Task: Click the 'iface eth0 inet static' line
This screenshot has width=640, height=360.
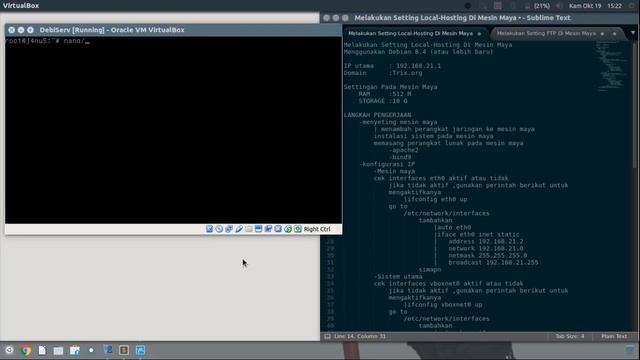Action: tap(478, 235)
